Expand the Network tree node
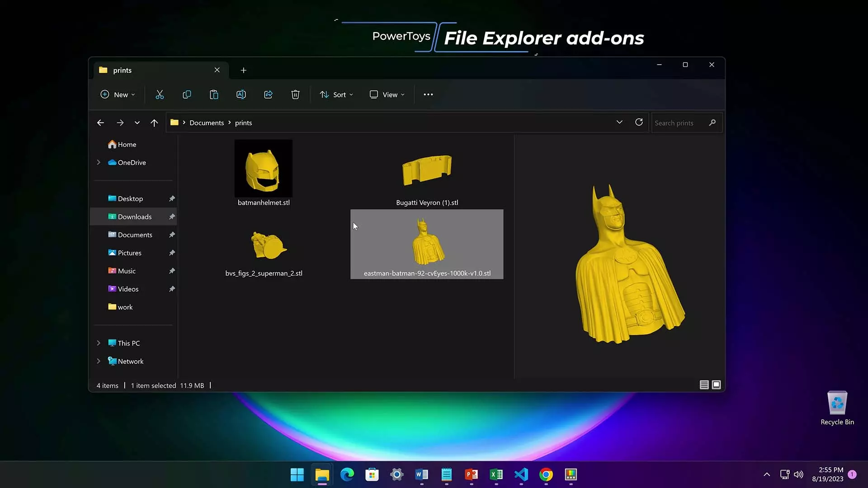 [99, 361]
